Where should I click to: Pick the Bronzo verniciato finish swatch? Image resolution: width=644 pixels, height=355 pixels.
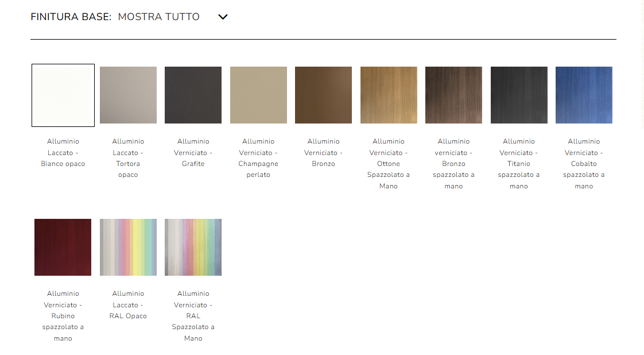(323, 95)
